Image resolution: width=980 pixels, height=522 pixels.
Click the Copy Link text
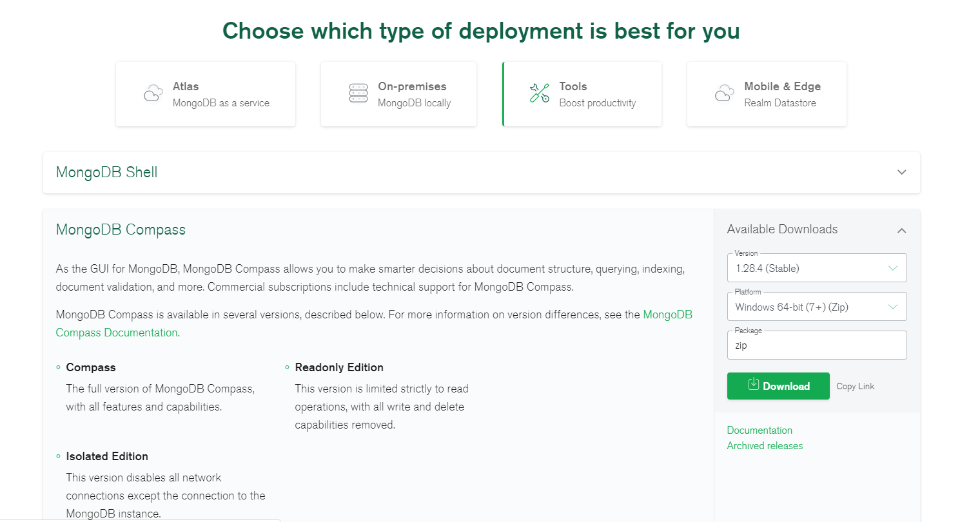[856, 386]
